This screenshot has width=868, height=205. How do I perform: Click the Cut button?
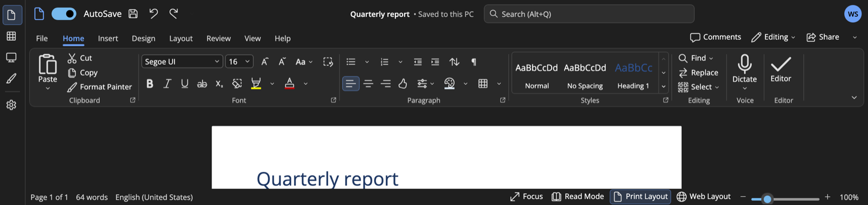coord(80,58)
